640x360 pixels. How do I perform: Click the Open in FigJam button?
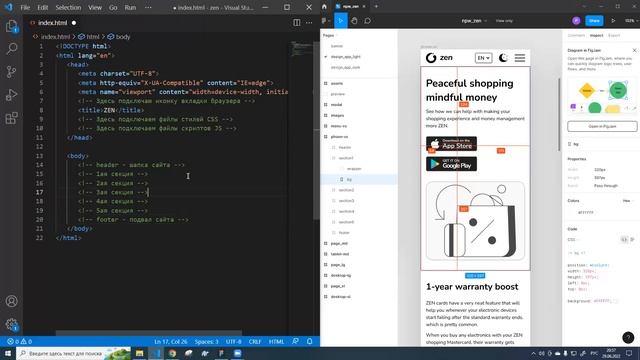pyautogui.click(x=602, y=127)
